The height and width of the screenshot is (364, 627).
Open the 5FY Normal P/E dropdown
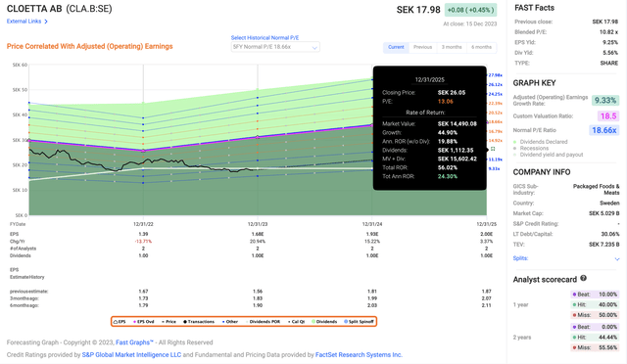tap(275, 47)
